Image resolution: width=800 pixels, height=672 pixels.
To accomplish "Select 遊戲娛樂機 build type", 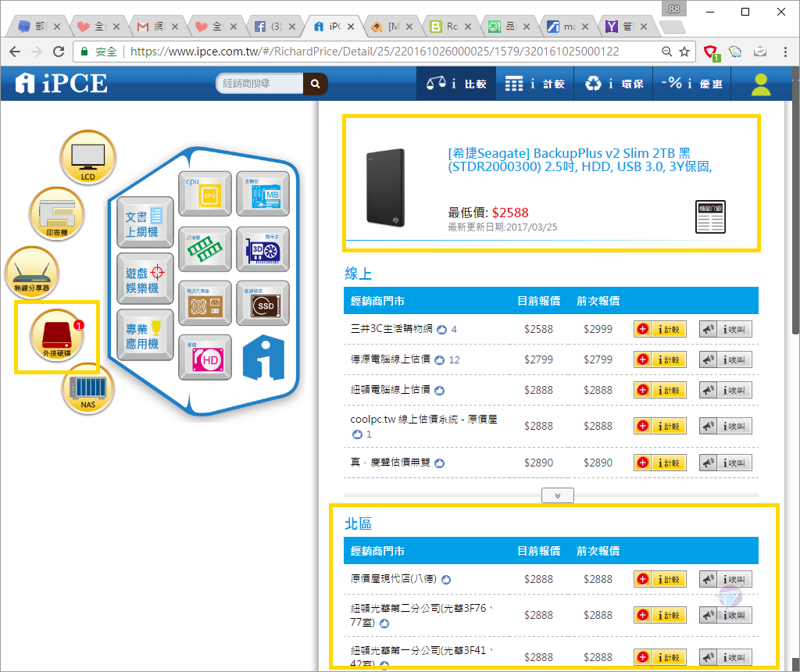I will pos(145,279).
